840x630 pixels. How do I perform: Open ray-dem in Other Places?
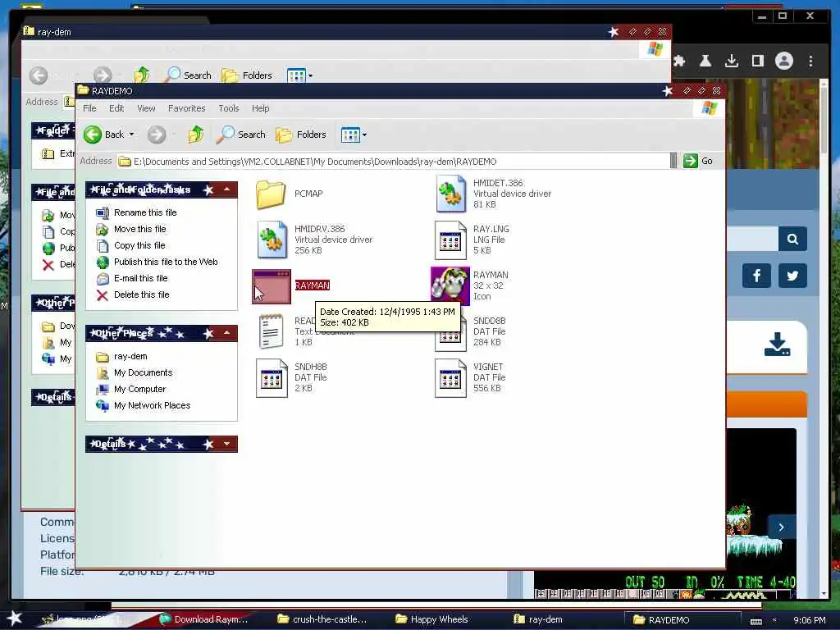(130, 356)
